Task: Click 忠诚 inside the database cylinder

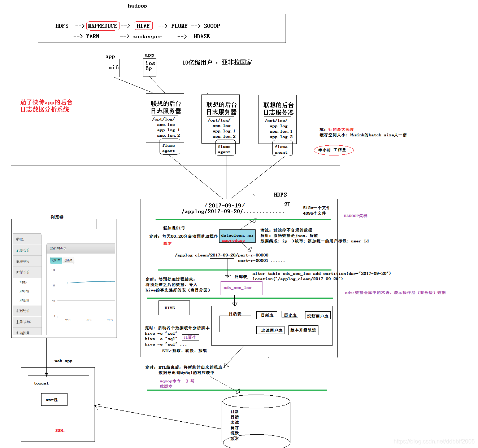Action: (235, 422)
